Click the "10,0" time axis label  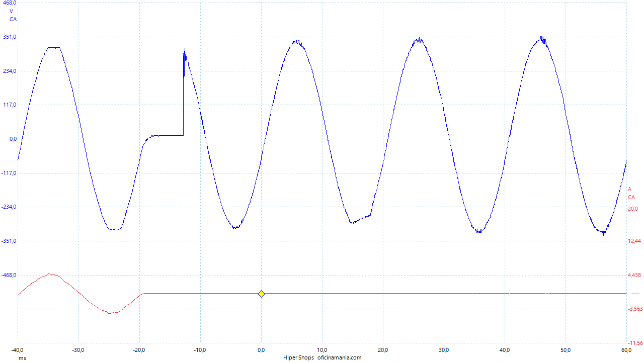[323, 350]
